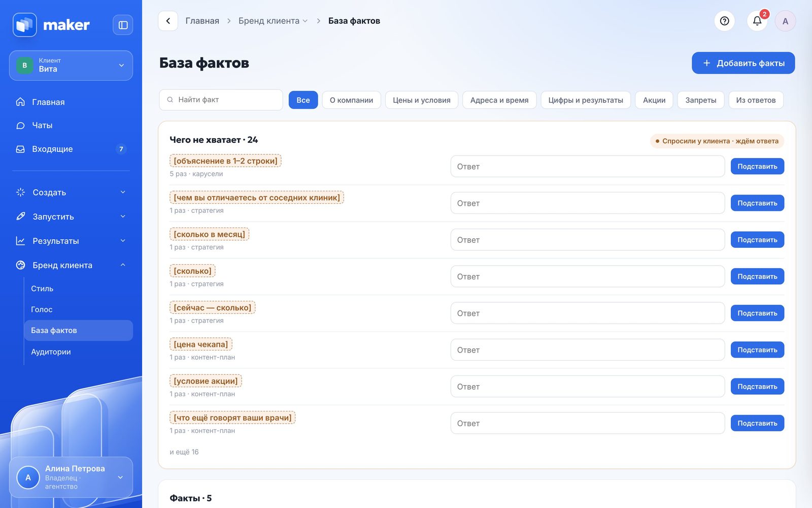Click Подставить for [сколько в месяц]
The image size is (812, 508).
[x=757, y=240]
